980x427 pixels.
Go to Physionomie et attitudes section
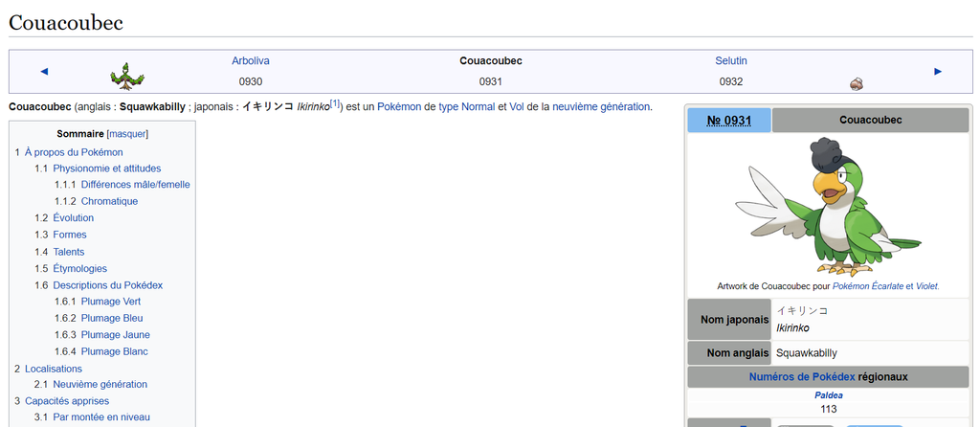(x=107, y=169)
